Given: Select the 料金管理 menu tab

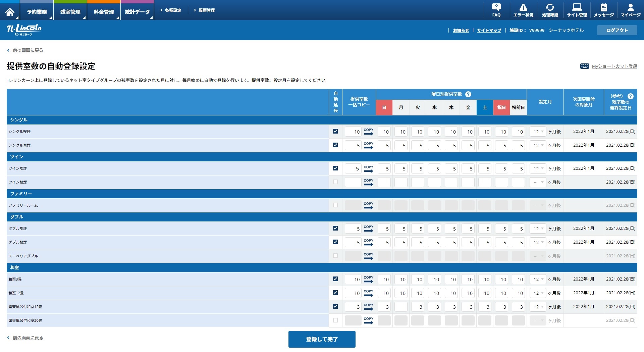Looking at the screenshot, I should click(104, 12).
